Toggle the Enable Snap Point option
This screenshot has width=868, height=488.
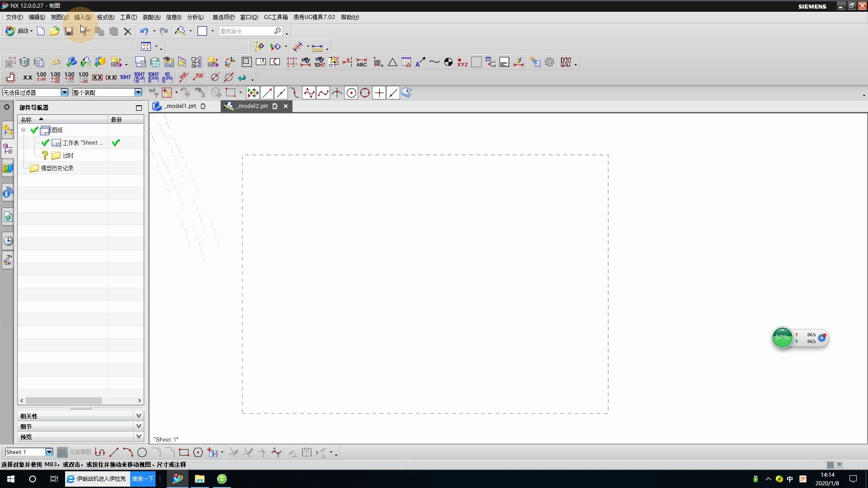click(x=253, y=93)
